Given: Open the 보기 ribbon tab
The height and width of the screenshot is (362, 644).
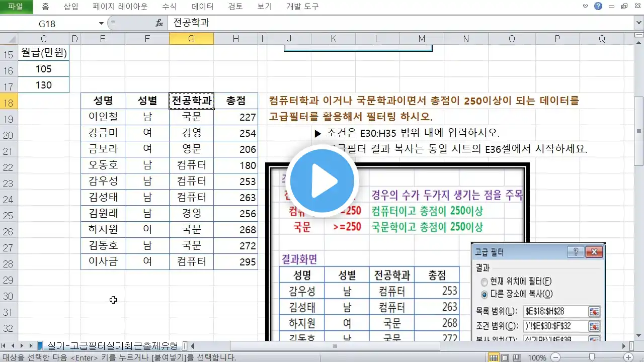Looking at the screenshot, I should tap(264, 7).
